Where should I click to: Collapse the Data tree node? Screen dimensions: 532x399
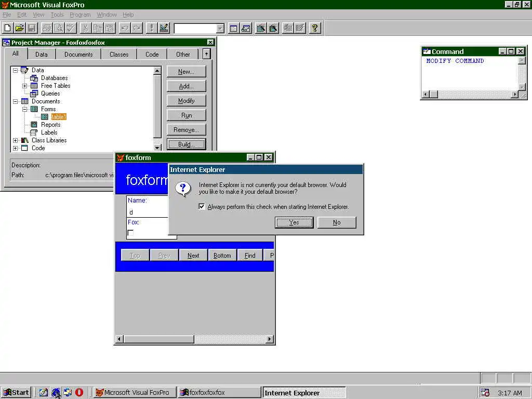[x=15, y=70]
